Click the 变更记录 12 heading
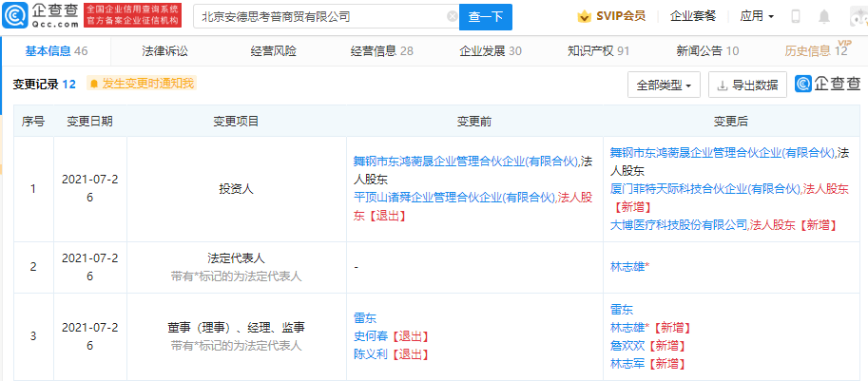The image size is (868, 381). (x=44, y=84)
